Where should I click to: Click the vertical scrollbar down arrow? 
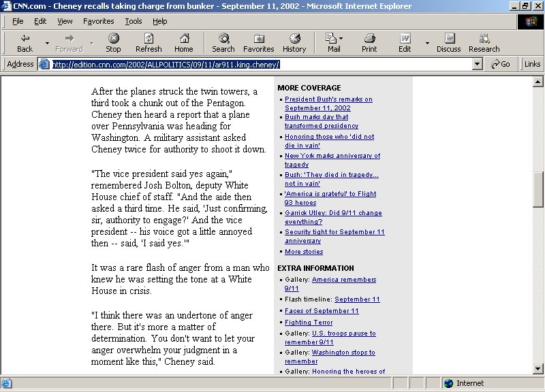tap(538, 368)
